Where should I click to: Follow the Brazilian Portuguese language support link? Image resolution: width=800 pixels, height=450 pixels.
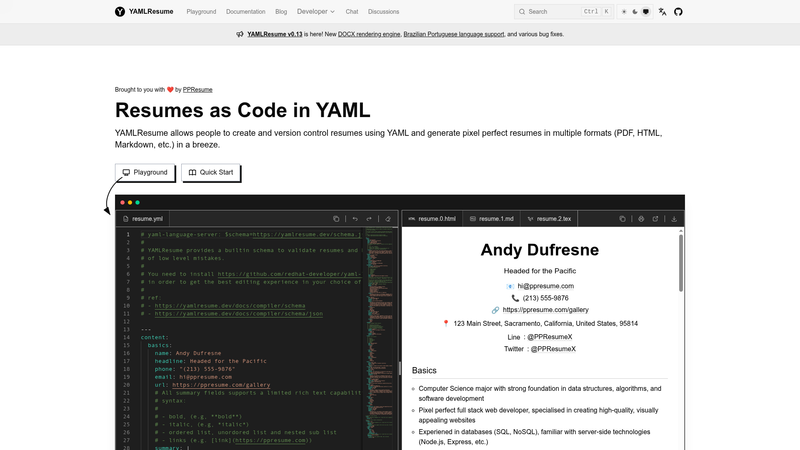454,34
